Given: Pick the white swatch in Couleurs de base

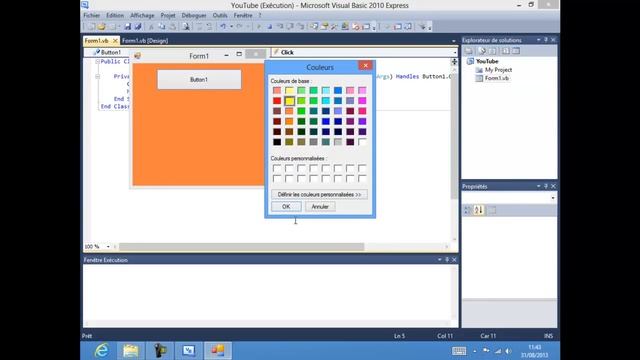Looking at the screenshot, I should (362, 142).
